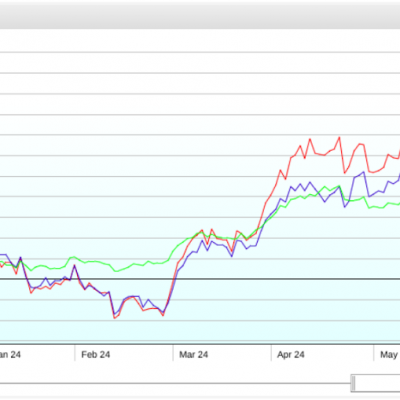Click the partially visible Jan 24 label
This screenshot has width=400, height=400.
pyautogui.click(x=10, y=355)
